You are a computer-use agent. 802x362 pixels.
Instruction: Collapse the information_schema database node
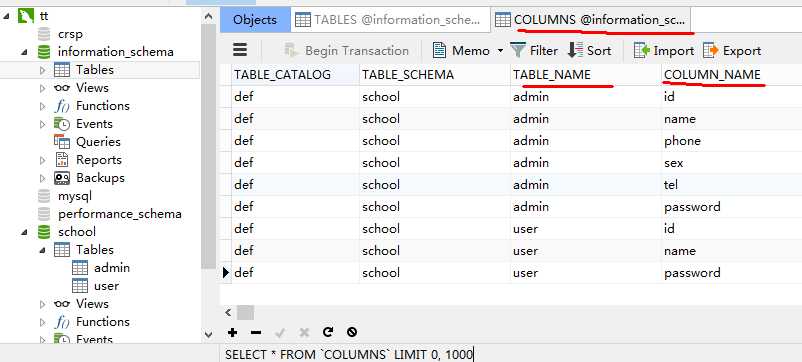click(24, 52)
